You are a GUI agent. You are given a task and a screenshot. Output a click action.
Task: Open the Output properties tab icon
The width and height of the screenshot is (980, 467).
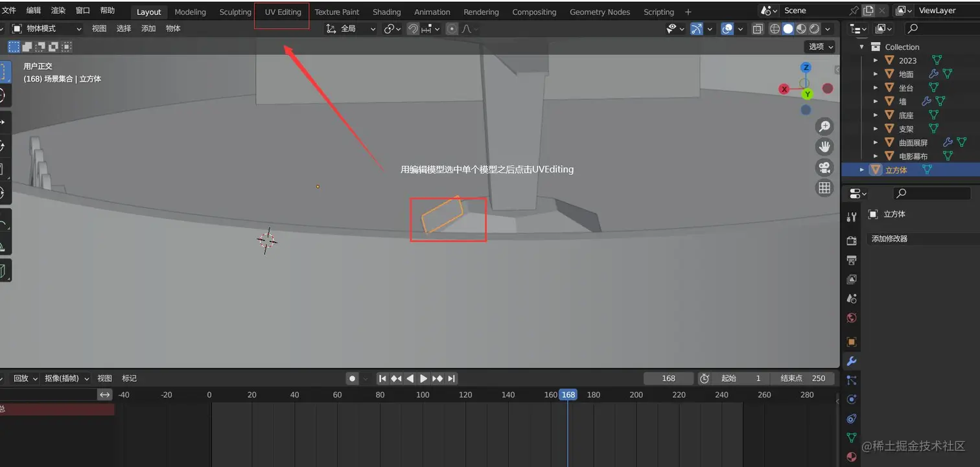pyautogui.click(x=852, y=260)
